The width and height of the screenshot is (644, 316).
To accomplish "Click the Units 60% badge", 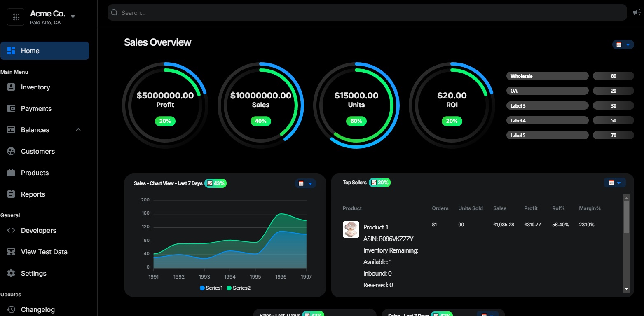I will click(356, 121).
